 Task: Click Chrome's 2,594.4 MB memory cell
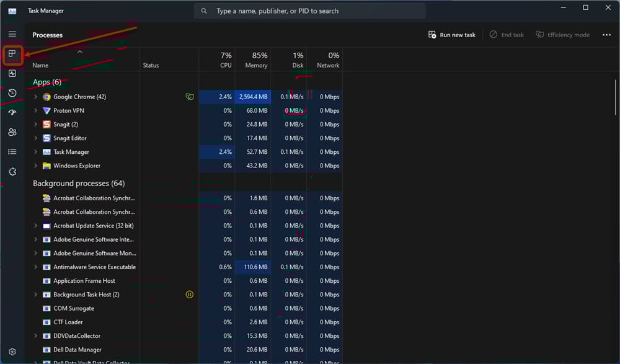tap(253, 97)
